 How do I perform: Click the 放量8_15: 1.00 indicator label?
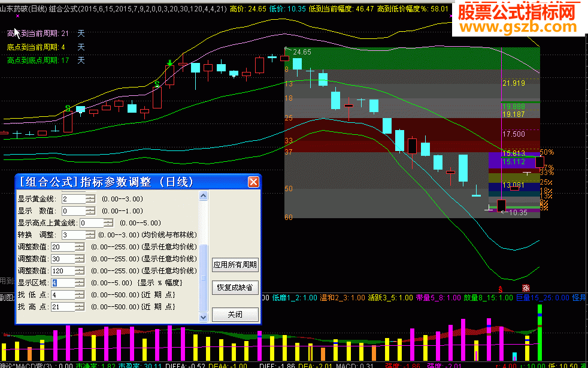click(489, 298)
